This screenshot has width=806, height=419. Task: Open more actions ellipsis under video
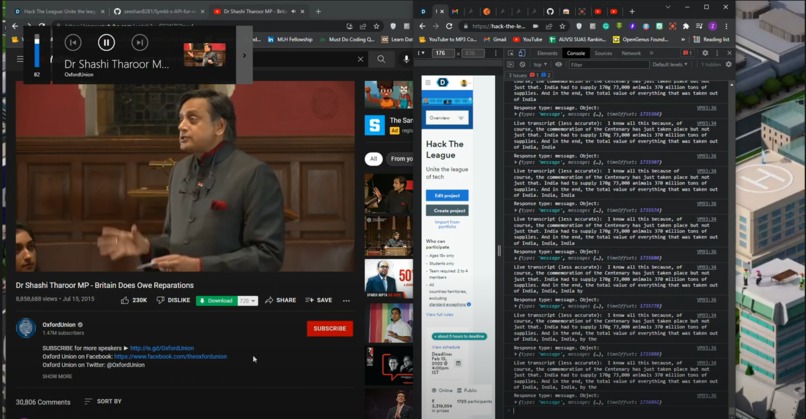click(x=346, y=300)
